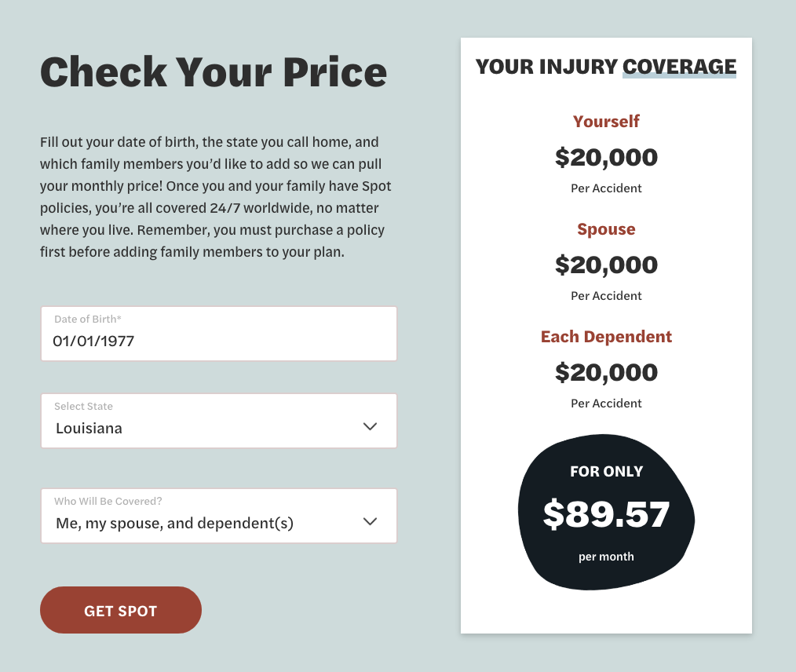This screenshot has width=796, height=672.
Task: Select the Yourself coverage label
Action: tap(606, 122)
